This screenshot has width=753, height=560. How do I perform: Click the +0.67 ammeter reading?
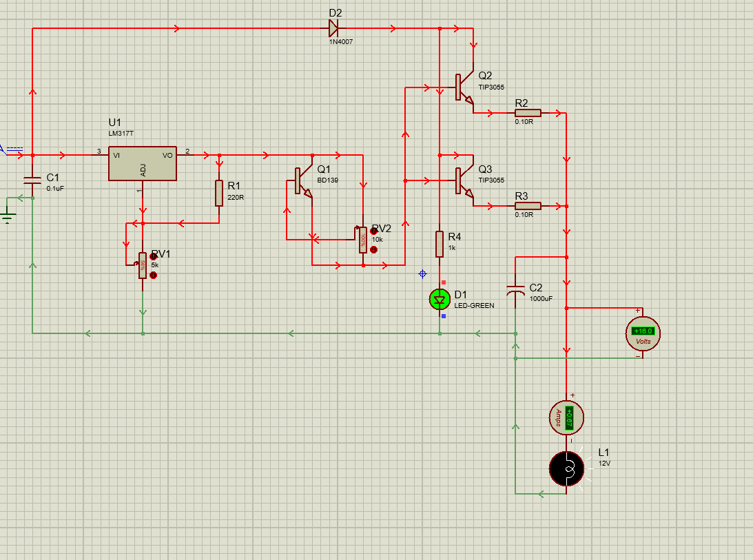pyautogui.click(x=569, y=418)
